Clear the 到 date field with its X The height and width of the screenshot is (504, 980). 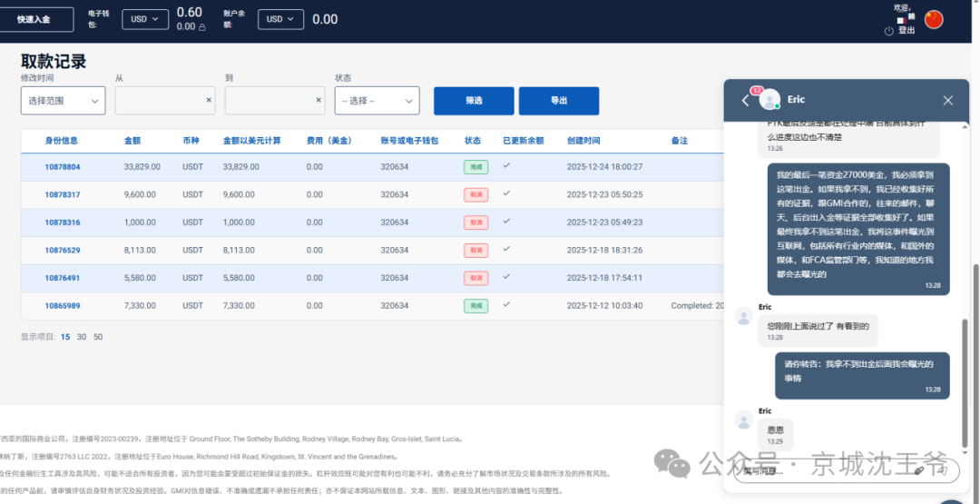[318, 100]
